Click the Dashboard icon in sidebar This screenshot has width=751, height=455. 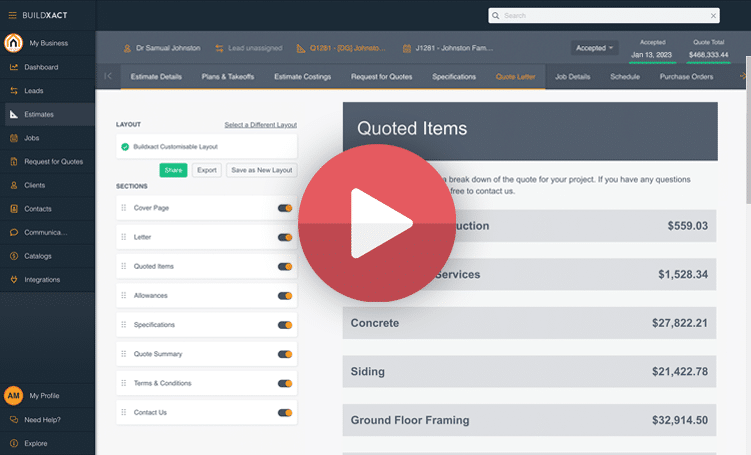click(x=14, y=67)
